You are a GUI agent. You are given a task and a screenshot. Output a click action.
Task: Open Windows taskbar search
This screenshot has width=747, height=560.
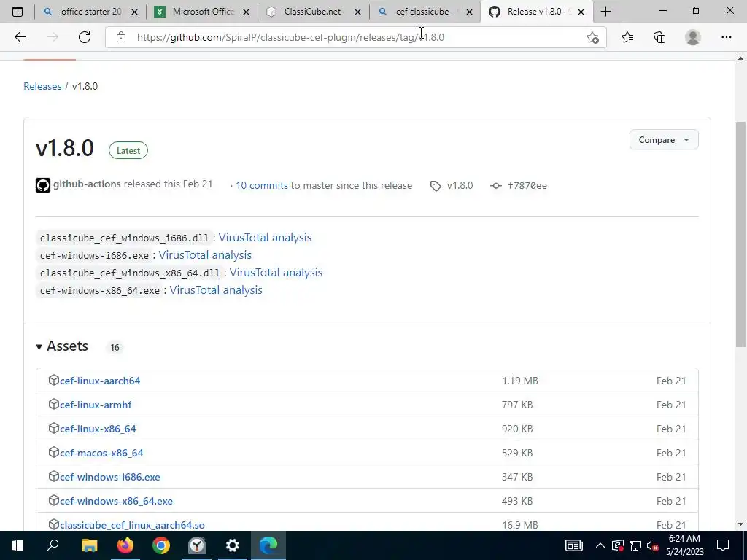53,545
